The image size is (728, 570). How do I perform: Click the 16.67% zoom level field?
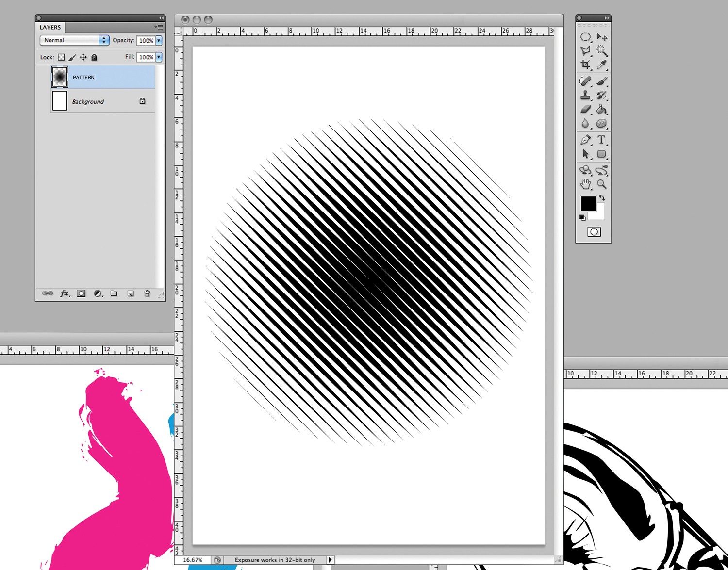click(193, 560)
